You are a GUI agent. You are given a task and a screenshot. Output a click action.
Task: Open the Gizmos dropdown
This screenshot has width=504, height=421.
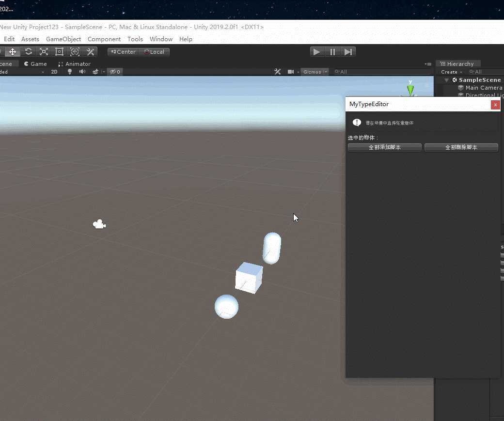click(315, 72)
